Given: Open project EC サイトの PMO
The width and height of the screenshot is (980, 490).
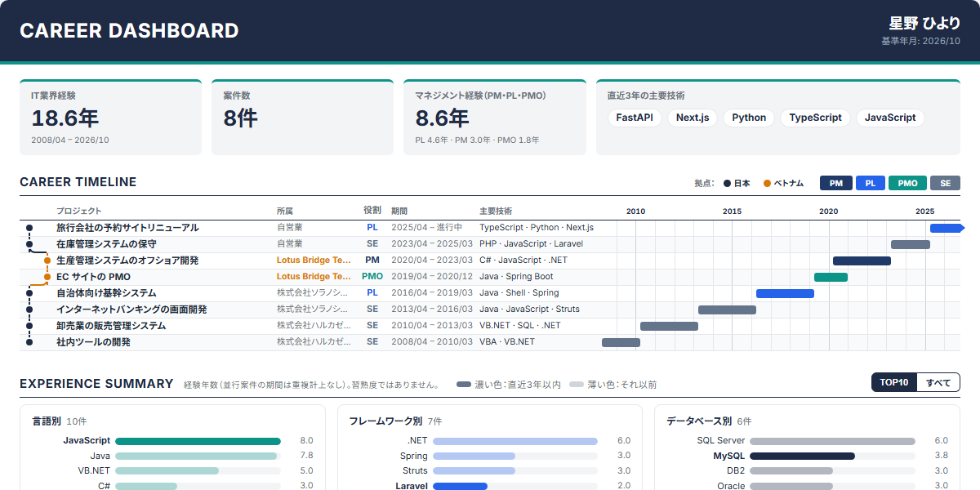Looking at the screenshot, I should (93, 277).
